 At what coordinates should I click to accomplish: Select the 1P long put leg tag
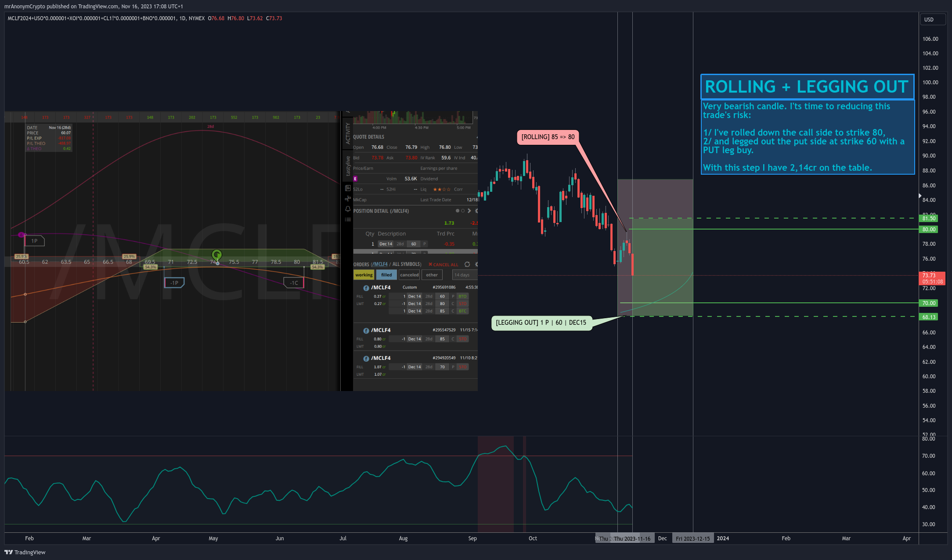coord(35,241)
